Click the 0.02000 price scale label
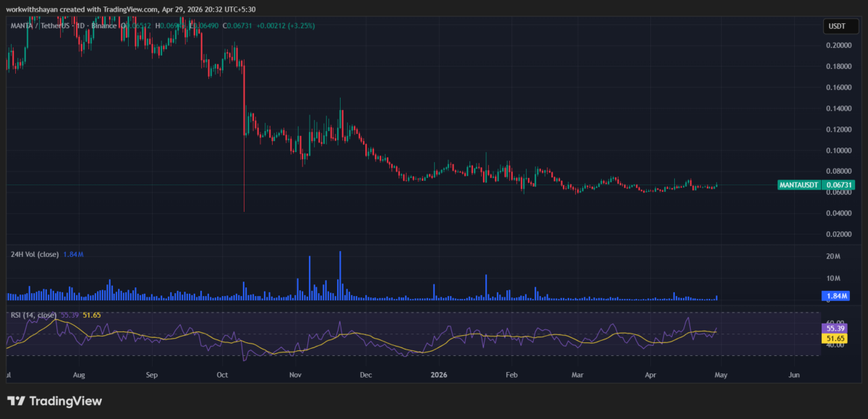This screenshot has height=419, width=868. pyautogui.click(x=838, y=234)
